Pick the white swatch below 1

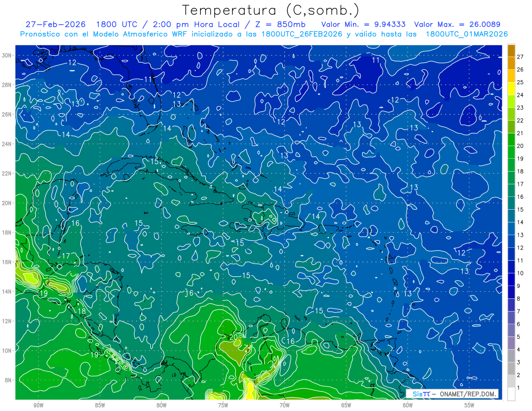(x=511, y=394)
